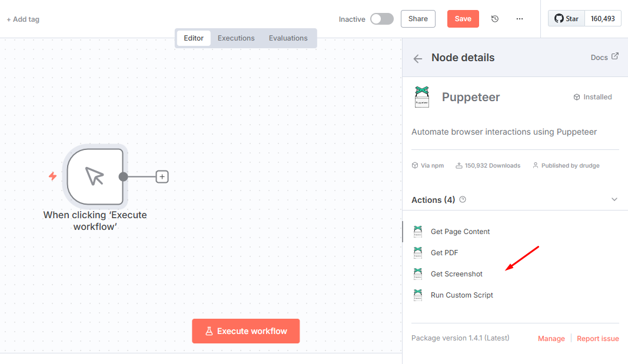Click the large Puppeteer package icon

[x=421, y=97]
